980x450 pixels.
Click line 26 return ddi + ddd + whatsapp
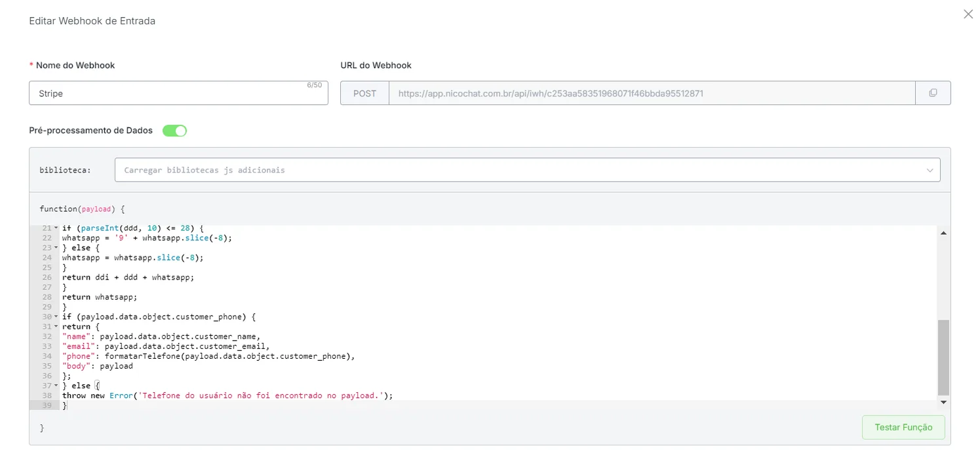pos(128,277)
